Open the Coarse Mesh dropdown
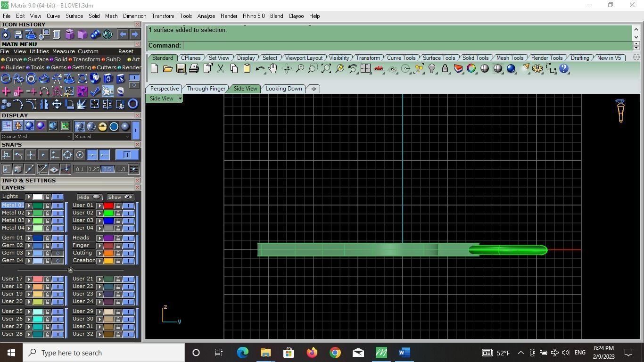This screenshot has height=362, width=644. 36,137
